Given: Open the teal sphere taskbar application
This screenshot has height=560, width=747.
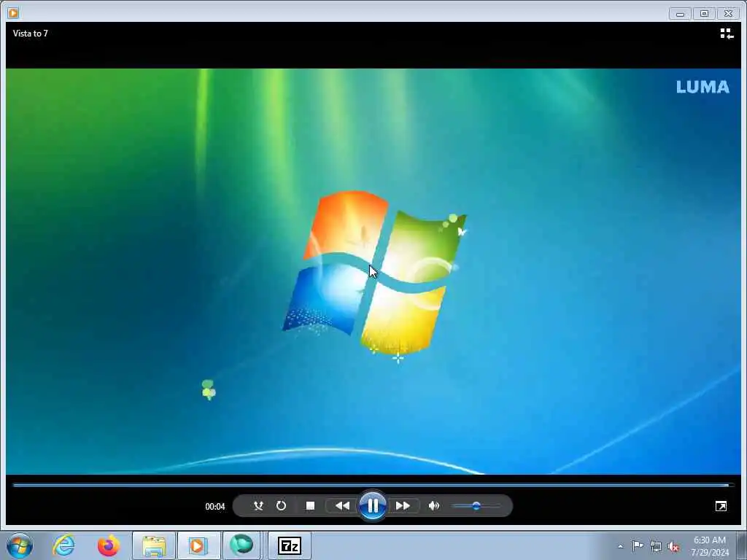Looking at the screenshot, I should pyautogui.click(x=241, y=545).
